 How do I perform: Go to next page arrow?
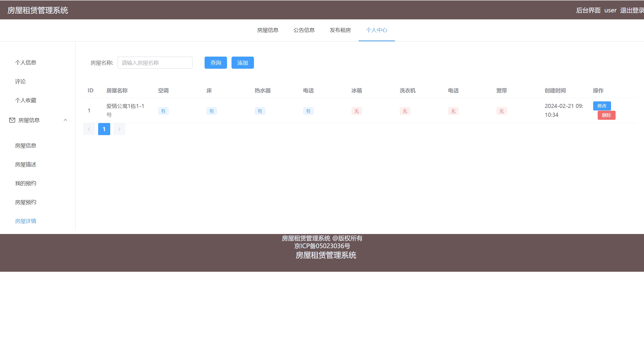119,129
